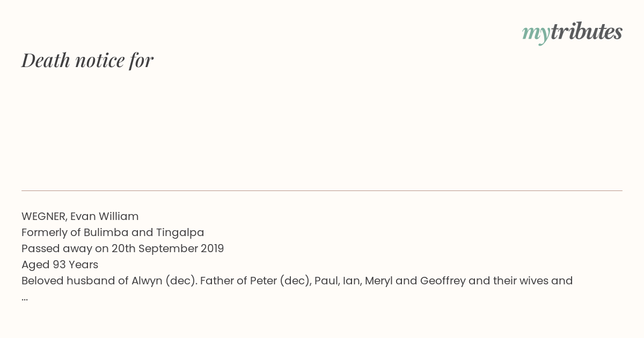Click the word 'Tingalpa' in the notice
Screen dimensions: 644x338
point(180,232)
